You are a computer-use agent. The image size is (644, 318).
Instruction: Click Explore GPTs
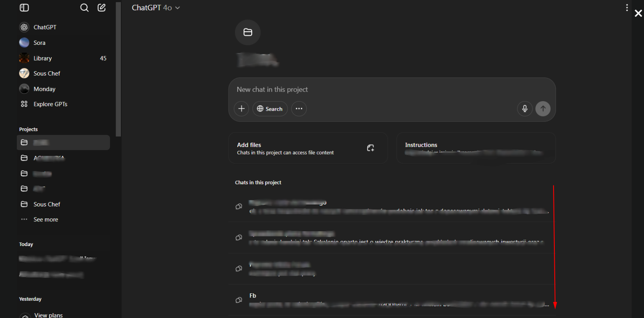63,104
